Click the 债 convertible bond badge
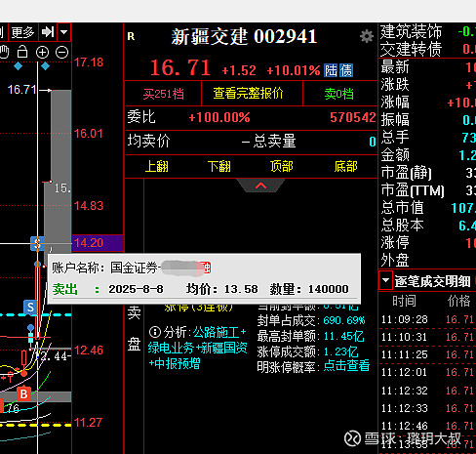Viewport: 476px width, 454px height. click(346, 70)
